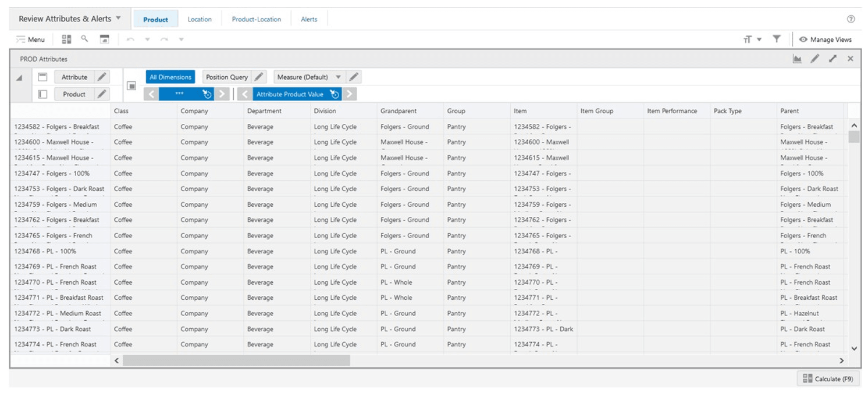
Task: Open the views layout icon next to Menu
Action: pyautogui.click(x=66, y=39)
